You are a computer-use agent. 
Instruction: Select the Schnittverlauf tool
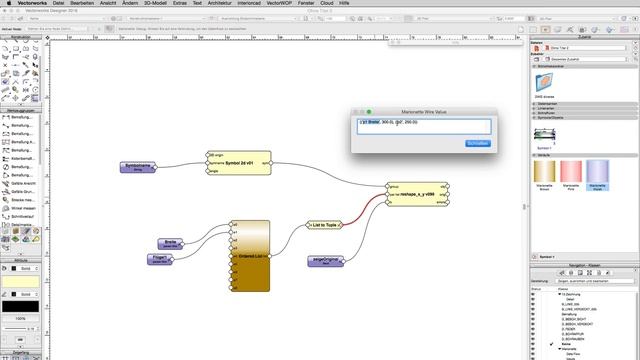[x=20, y=216]
